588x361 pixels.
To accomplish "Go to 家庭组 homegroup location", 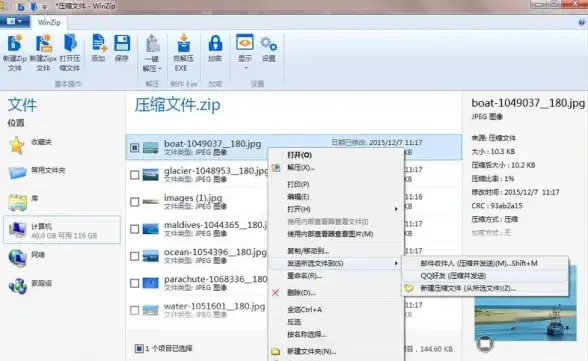I will 30,286.
